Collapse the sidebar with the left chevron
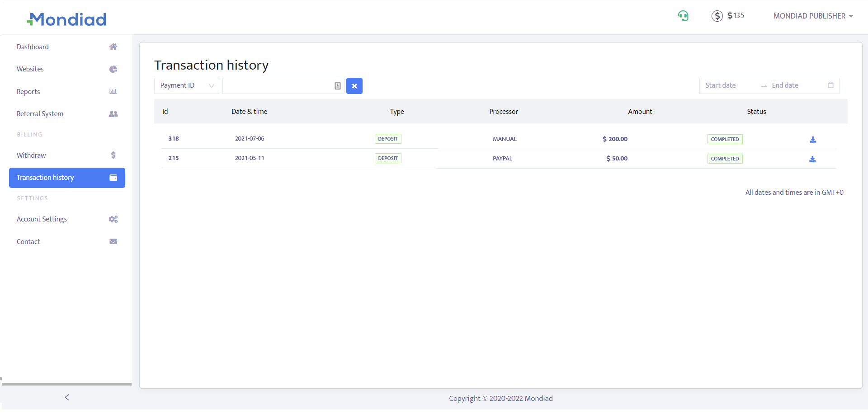Screen dimensions: 868x414 [x=67, y=397]
